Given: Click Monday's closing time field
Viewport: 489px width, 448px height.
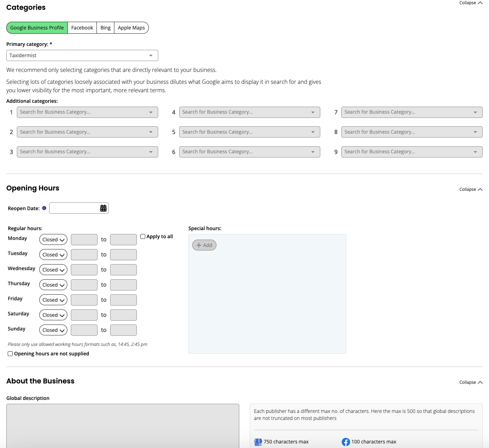Looking at the screenshot, I should tap(123, 240).
